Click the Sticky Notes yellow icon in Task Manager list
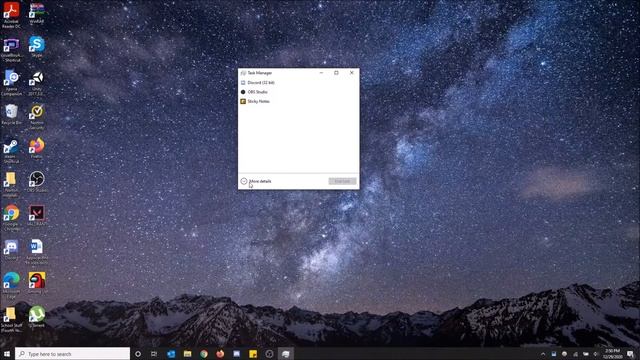The width and height of the screenshot is (640, 360). [x=243, y=101]
